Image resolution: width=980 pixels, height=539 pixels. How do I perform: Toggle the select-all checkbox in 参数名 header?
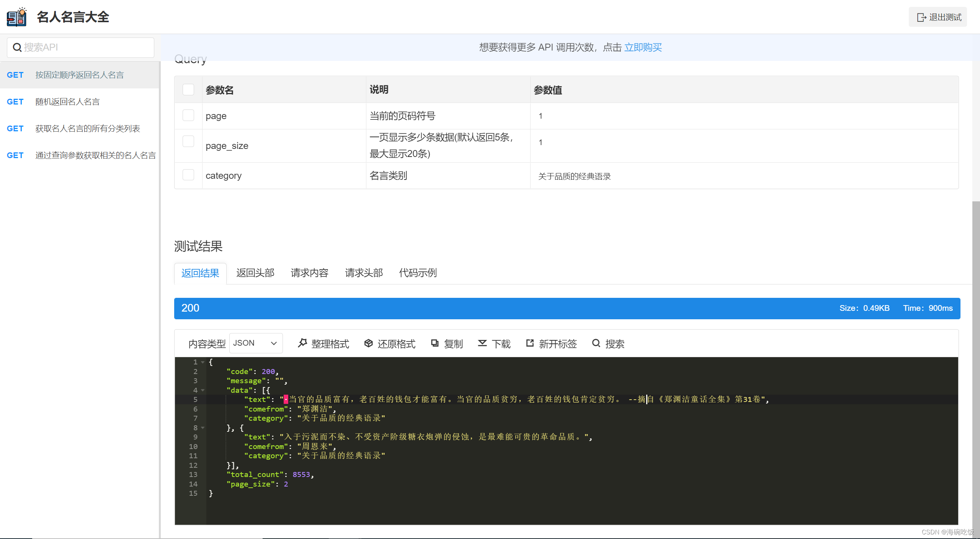[x=188, y=90]
